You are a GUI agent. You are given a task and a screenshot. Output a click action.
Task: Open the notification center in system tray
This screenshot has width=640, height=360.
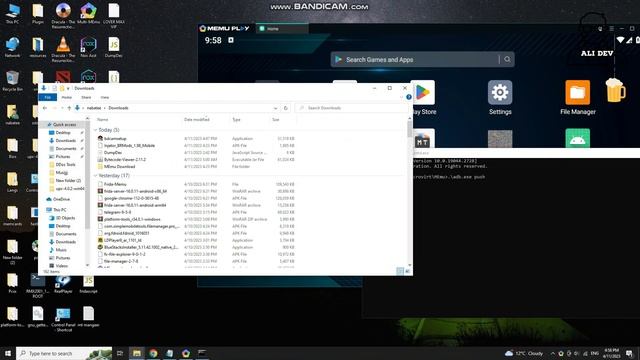[x=629, y=353]
